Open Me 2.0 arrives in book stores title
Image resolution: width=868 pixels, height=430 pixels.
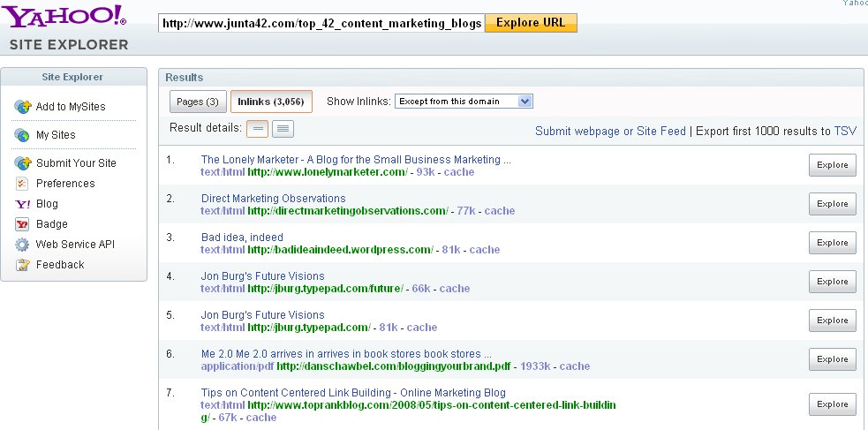346,354
